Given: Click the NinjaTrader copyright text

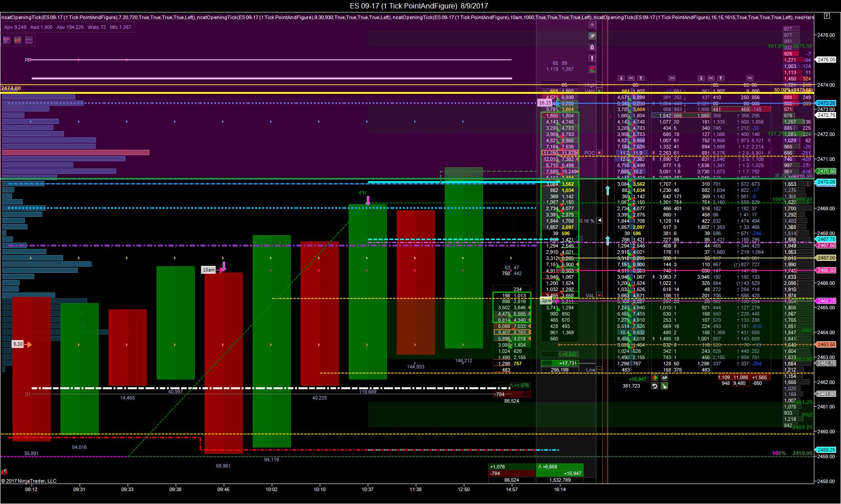Looking at the screenshot, I should point(29,481).
